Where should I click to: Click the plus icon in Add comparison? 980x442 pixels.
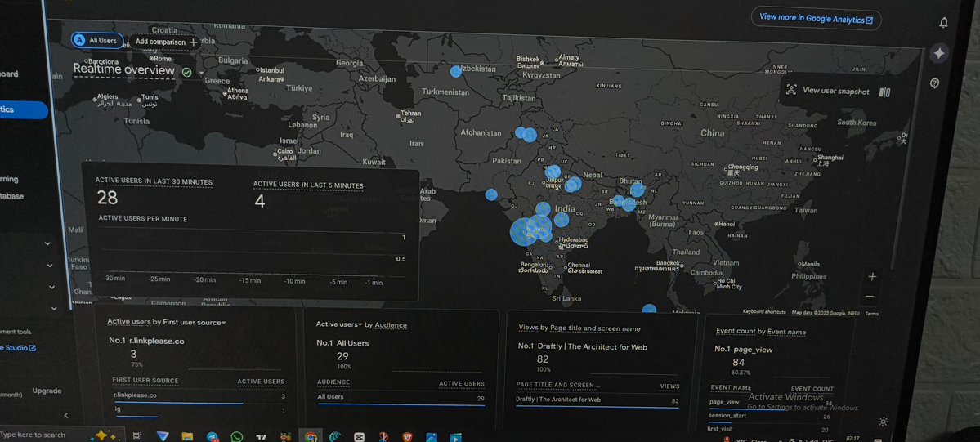(x=193, y=42)
